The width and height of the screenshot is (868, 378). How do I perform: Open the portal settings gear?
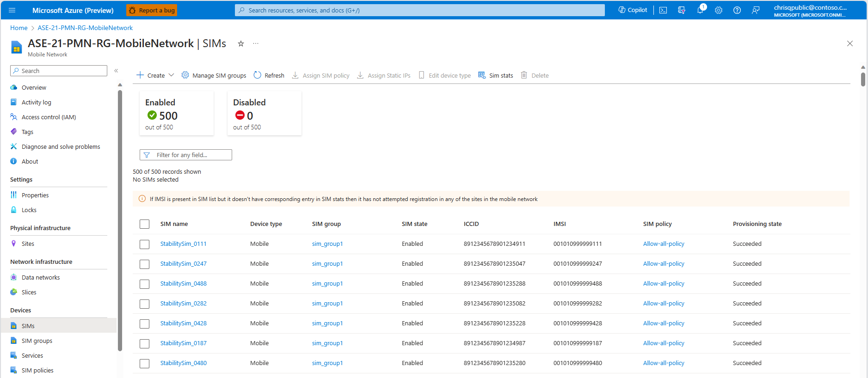pyautogui.click(x=718, y=10)
